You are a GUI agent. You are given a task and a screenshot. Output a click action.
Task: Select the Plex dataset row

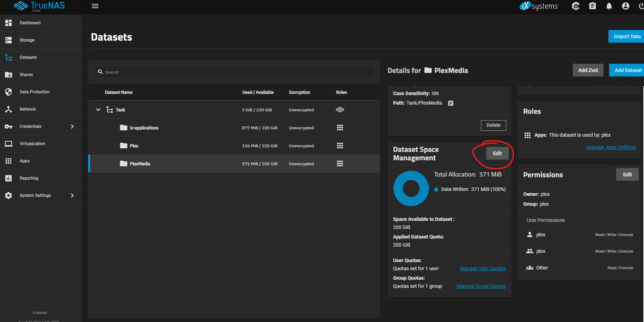234,145
